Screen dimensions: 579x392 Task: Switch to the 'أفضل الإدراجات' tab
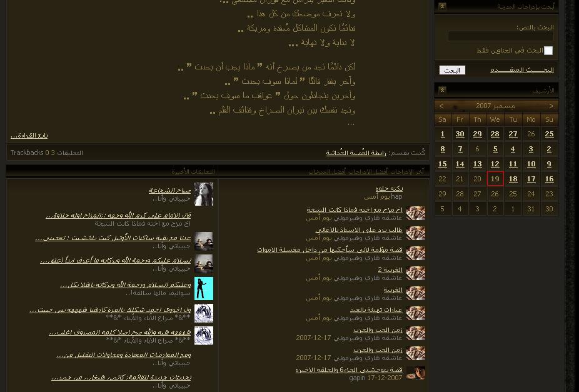coord(365,172)
